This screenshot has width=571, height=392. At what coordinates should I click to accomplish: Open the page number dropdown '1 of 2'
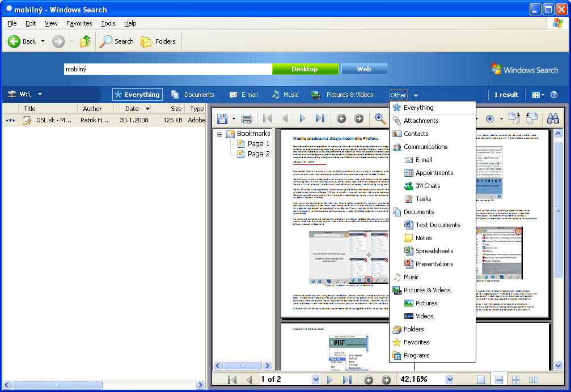pyautogui.click(x=316, y=380)
